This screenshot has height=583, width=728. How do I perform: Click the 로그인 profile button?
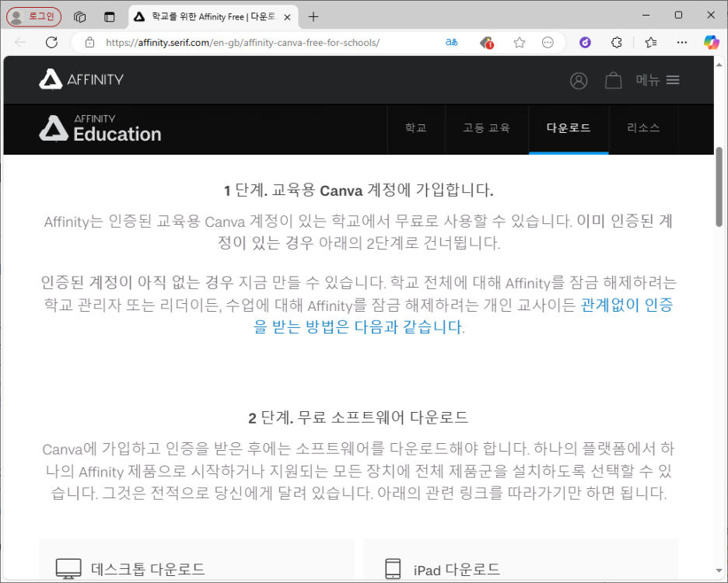33,16
